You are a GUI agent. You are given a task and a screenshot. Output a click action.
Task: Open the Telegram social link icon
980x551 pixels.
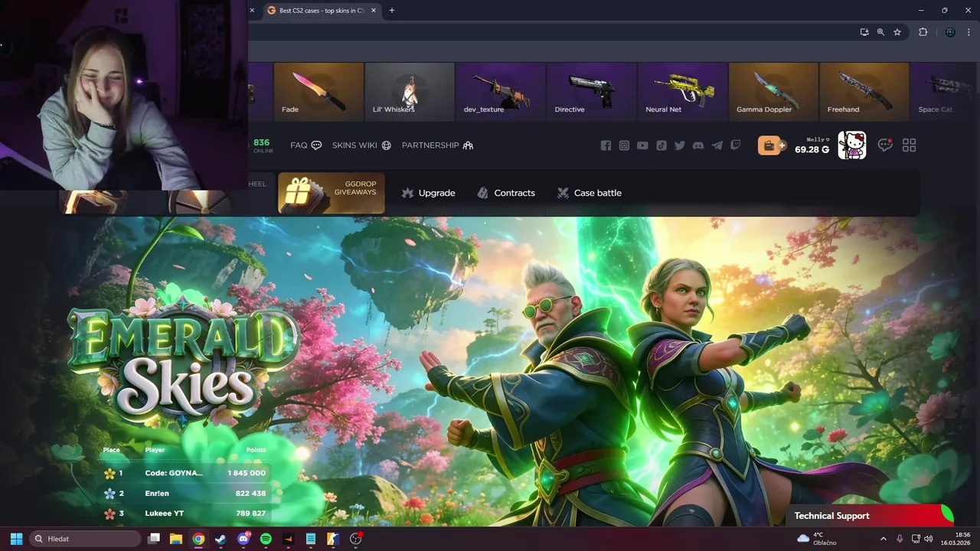click(717, 145)
